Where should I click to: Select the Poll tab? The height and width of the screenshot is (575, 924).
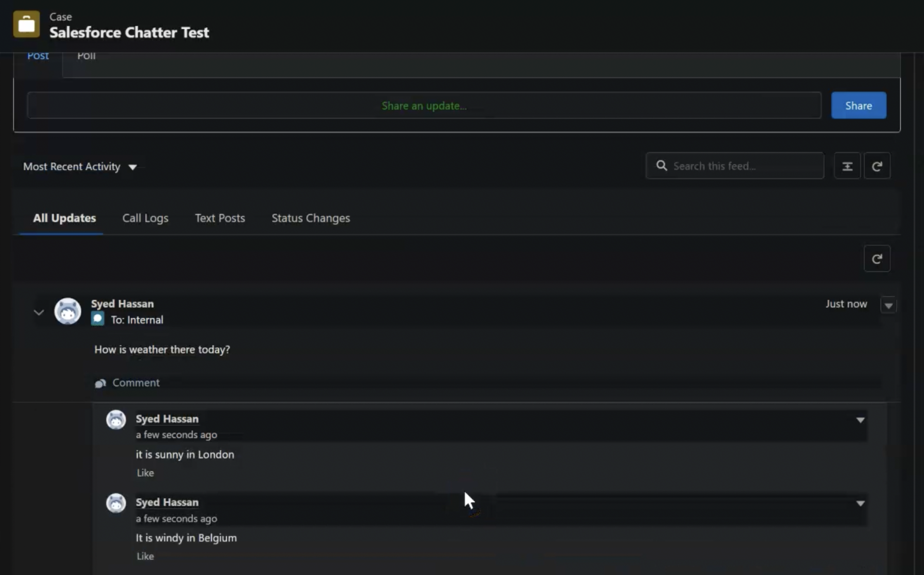click(x=86, y=56)
